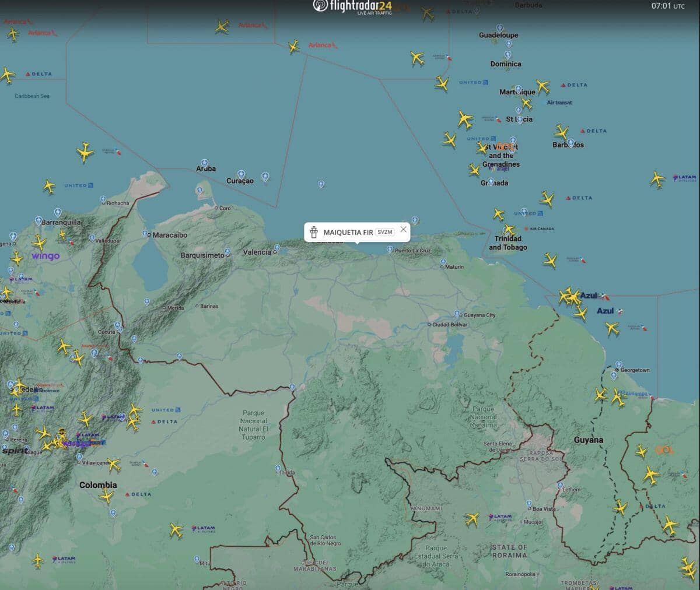Click the Boa Vista airport pin
Viewport: 700px width, 590px height.
528,503
